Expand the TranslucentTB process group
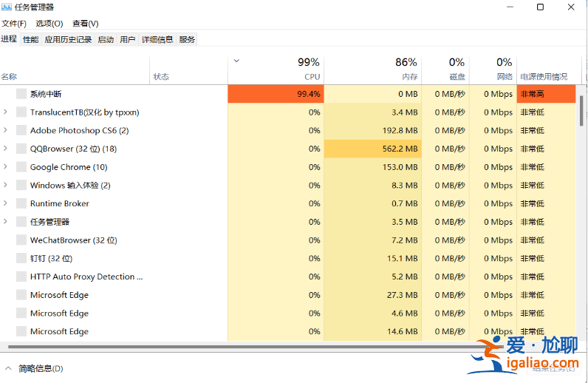Viewport: 588px width, 383px height. pos(5,112)
